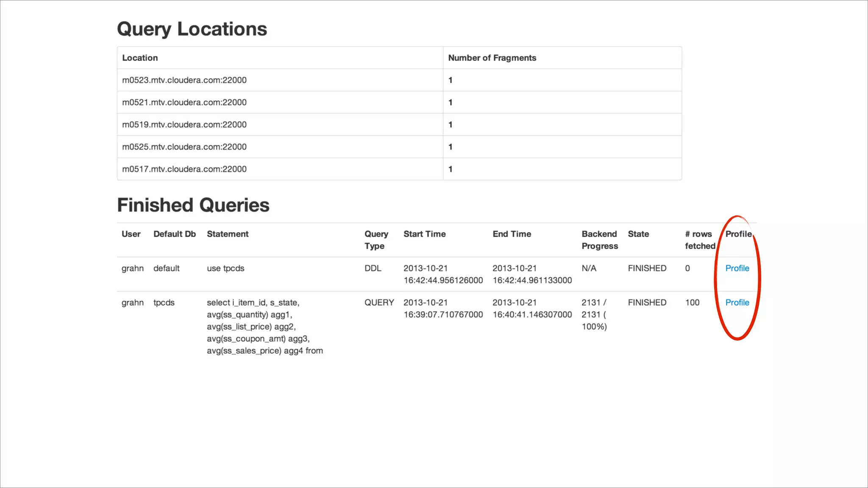The height and width of the screenshot is (488, 868).
Task: Click the 'use tpcds' statement text
Action: (225, 268)
